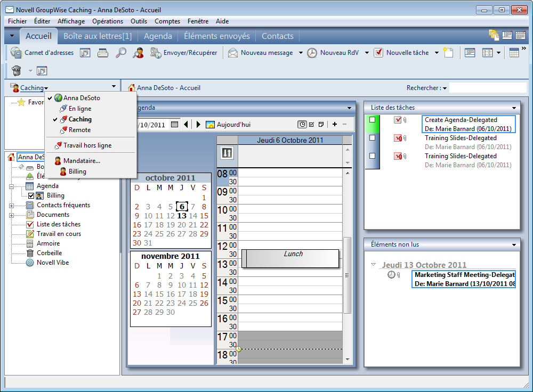The width and height of the screenshot is (533, 392).
Task: Click the trash can icon in second toolbar row
Action: 16,71
